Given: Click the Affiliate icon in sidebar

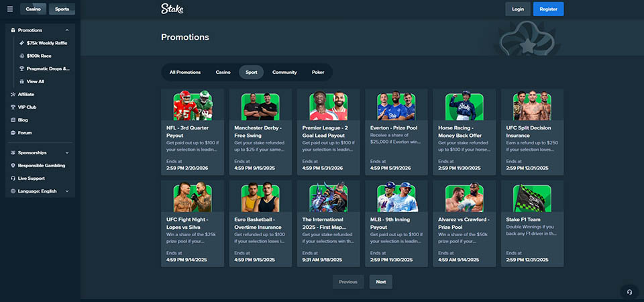Looking at the screenshot, I should point(13,95).
